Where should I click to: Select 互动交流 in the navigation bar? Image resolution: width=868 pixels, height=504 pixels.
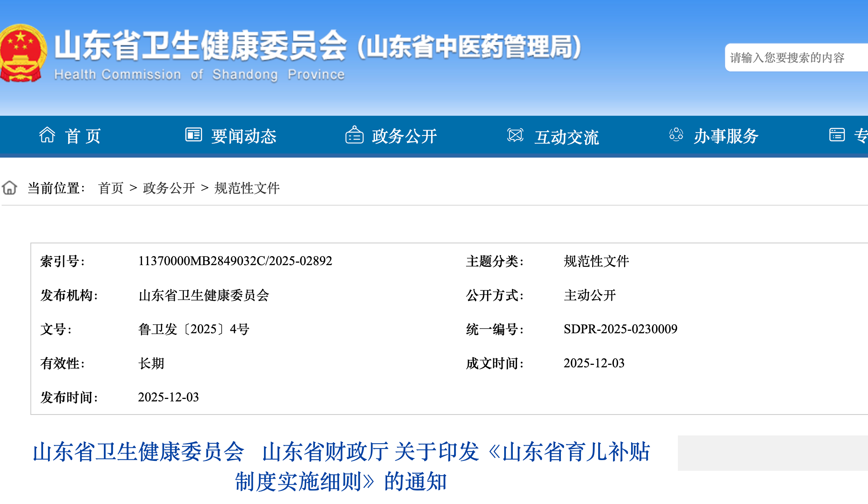(x=566, y=137)
